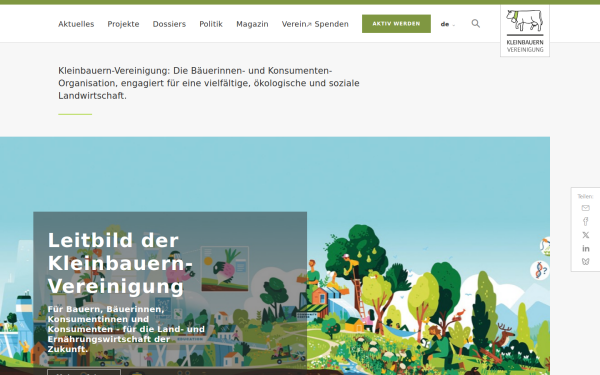Screen dimensions: 600x375
Task: Open the Dossiers navigation item
Action: click(169, 24)
